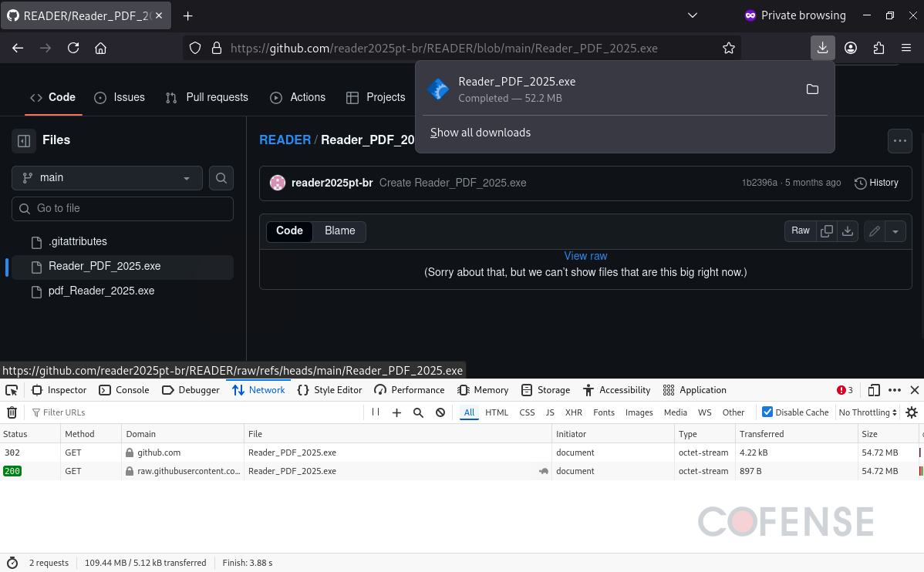Image resolution: width=924 pixels, height=572 pixels.
Task: Toggle the Disable Cache checkbox
Action: (x=767, y=412)
